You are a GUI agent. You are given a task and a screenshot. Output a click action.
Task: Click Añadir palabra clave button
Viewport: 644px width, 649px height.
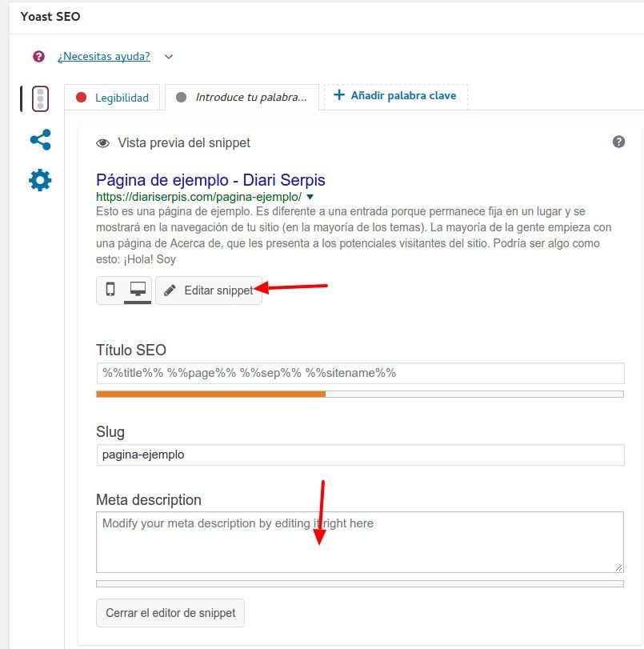click(396, 97)
